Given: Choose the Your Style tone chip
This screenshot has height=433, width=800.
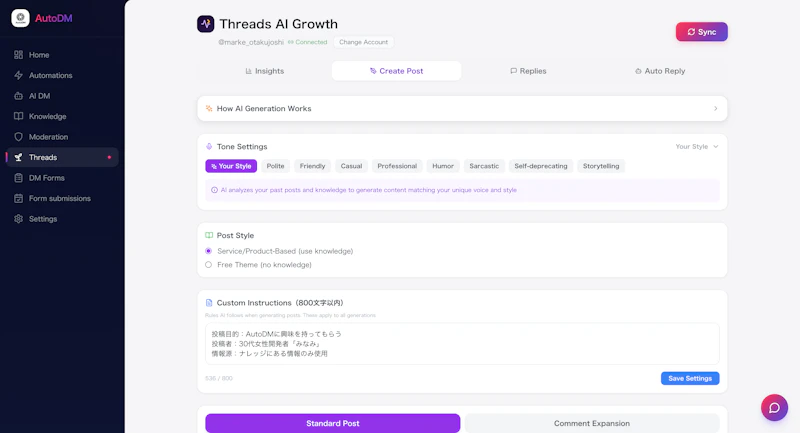Looking at the screenshot, I should (x=231, y=166).
